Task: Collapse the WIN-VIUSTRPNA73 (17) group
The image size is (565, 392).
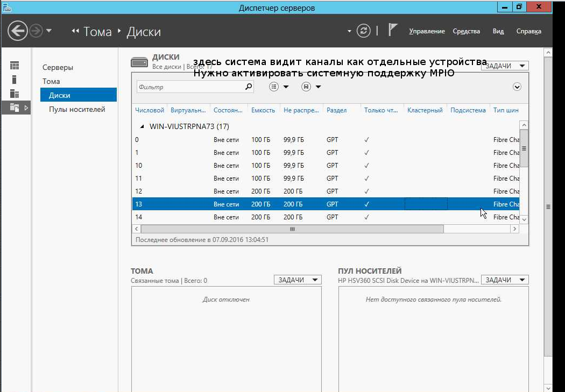Action: coord(142,126)
